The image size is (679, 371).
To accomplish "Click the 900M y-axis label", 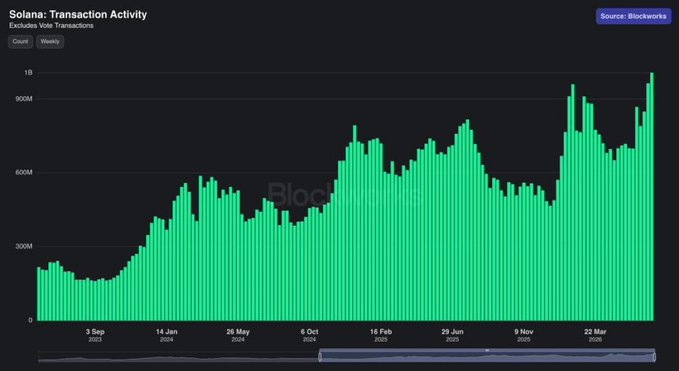I will pyautogui.click(x=24, y=99).
